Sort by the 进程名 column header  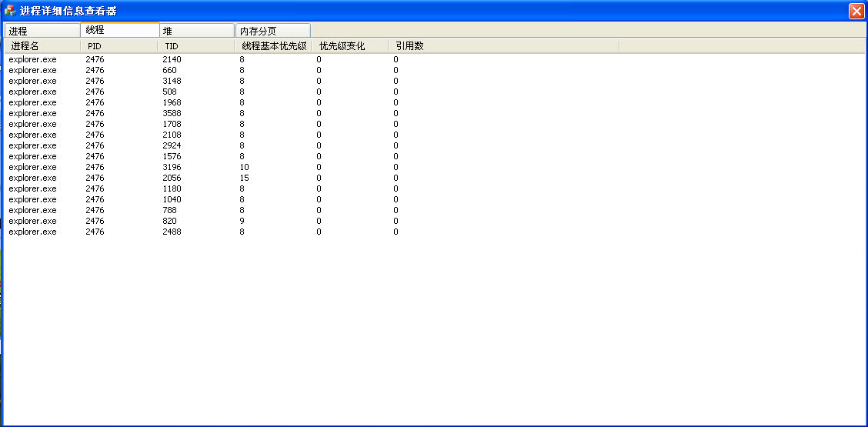coord(42,46)
